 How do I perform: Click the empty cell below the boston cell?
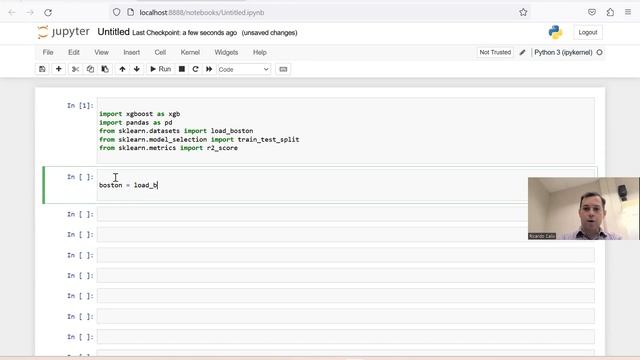click(x=345, y=214)
